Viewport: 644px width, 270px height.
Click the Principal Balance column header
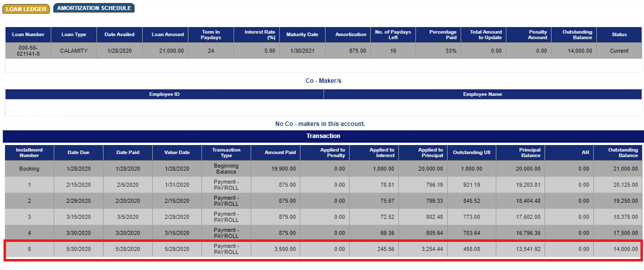pyautogui.click(x=520, y=153)
